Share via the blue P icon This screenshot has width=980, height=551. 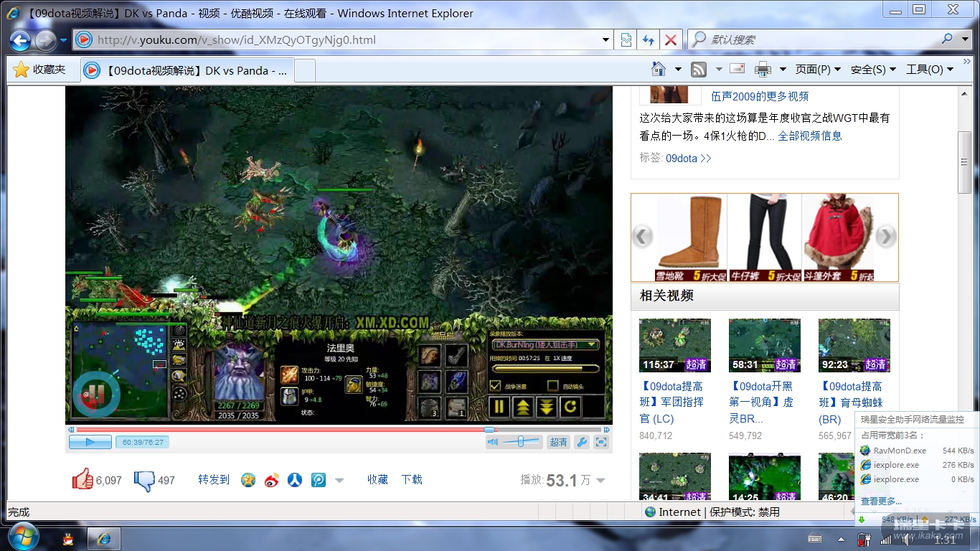319,480
